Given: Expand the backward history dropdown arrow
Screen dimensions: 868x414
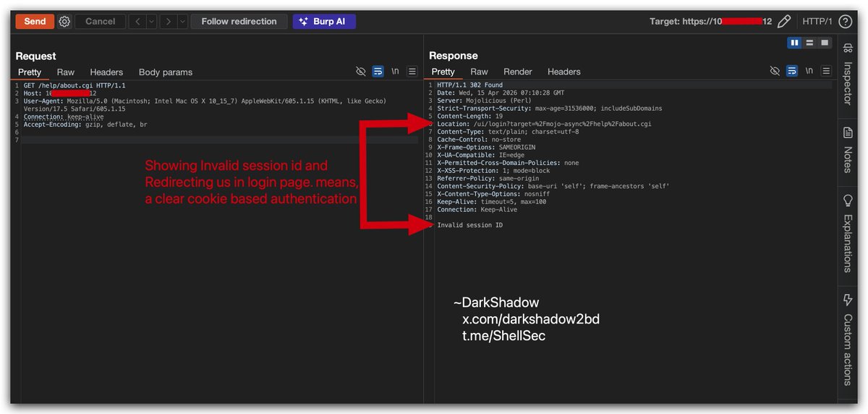Looking at the screenshot, I should [x=151, y=21].
